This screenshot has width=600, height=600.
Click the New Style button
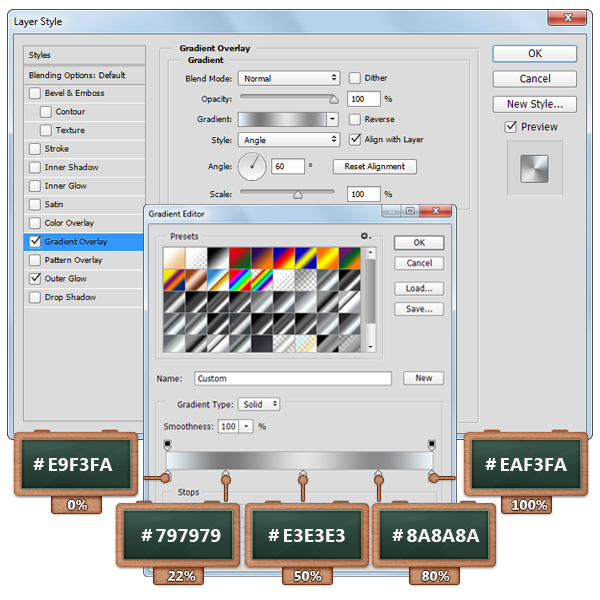point(534,104)
